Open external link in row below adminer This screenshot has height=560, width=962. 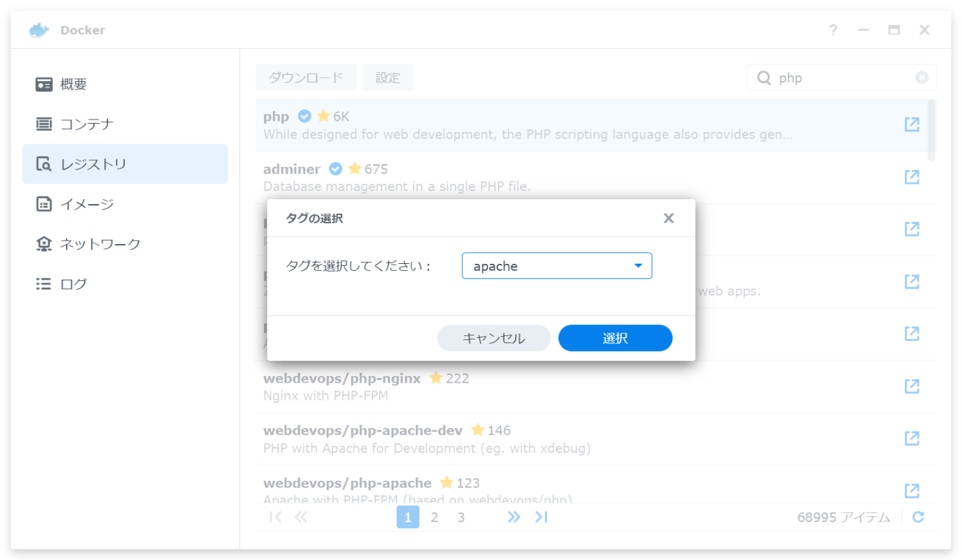click(x=912, y=229)
